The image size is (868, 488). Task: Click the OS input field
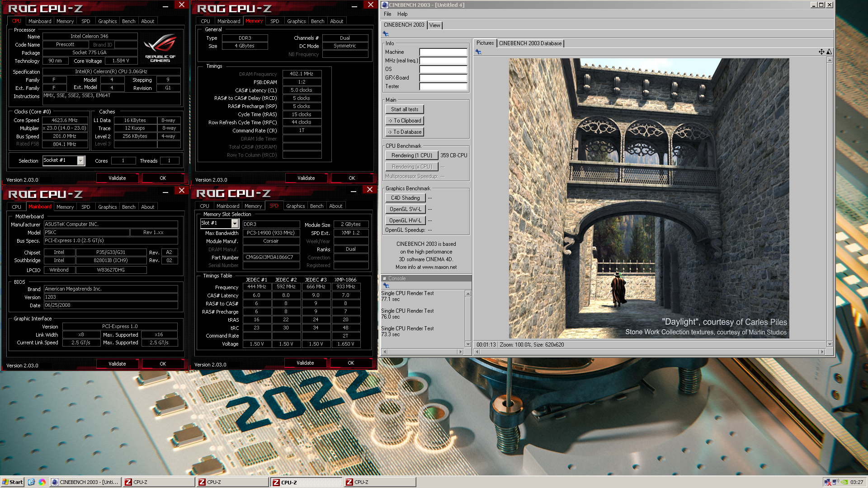coord(443,69)
